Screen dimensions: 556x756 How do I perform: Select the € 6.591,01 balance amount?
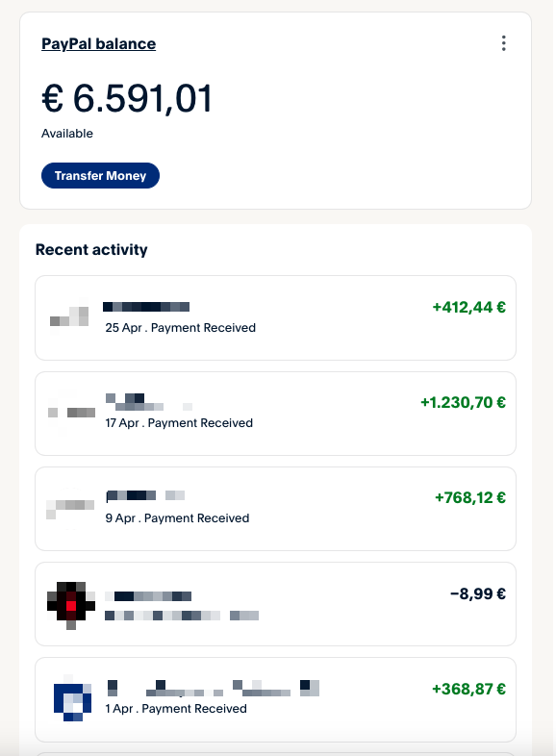click(x=127, y=99)
